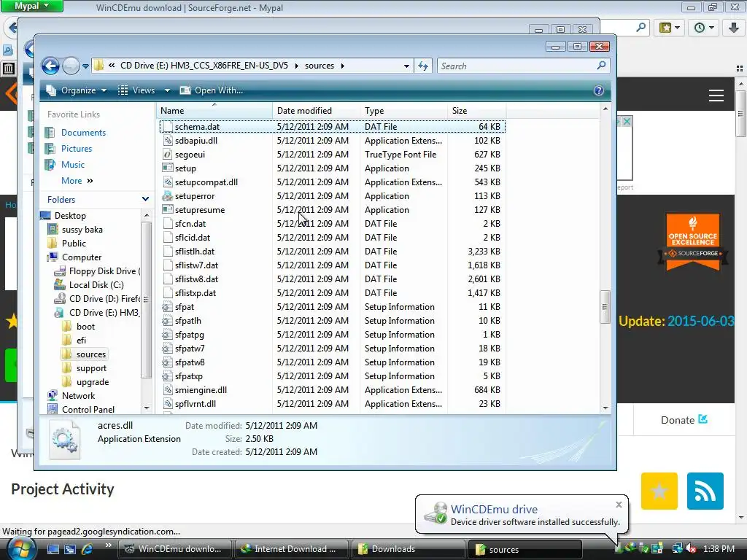Open Music favorite link
The height and width of the screenshot is (560, 747).
pos(72,165)
